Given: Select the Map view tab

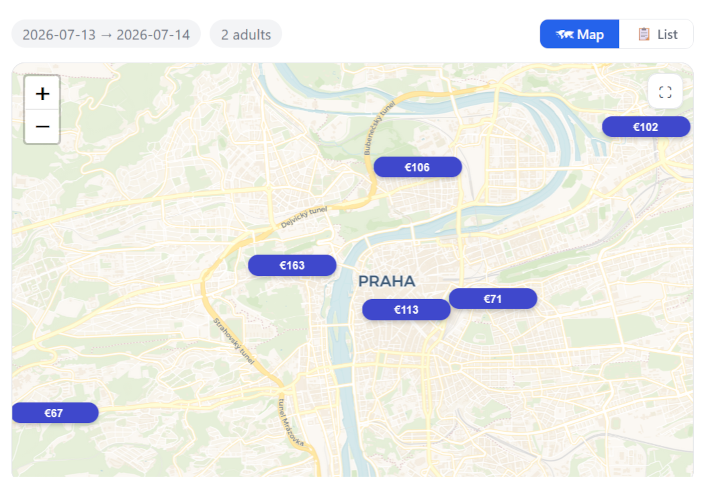Looking at the screenshot, I should (580, 34).
